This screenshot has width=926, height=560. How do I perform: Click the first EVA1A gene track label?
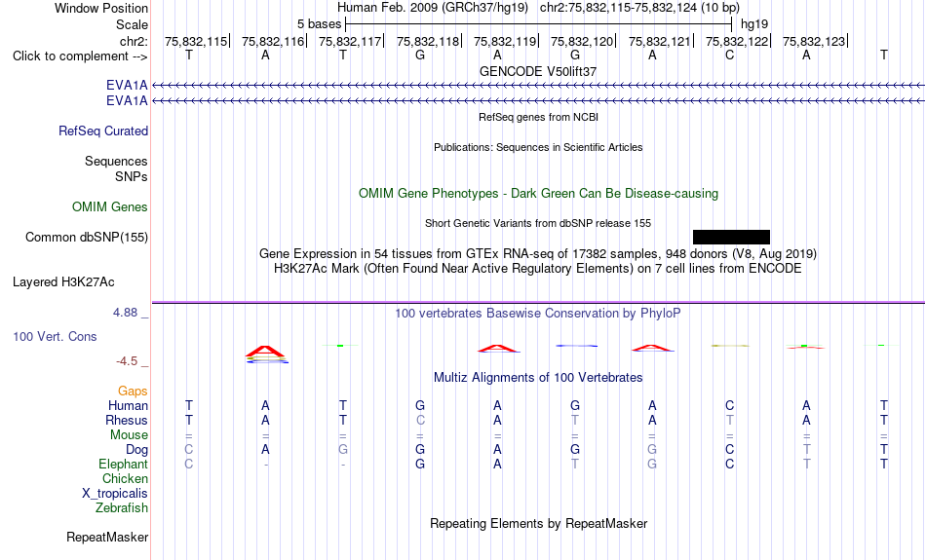(127, 86)
